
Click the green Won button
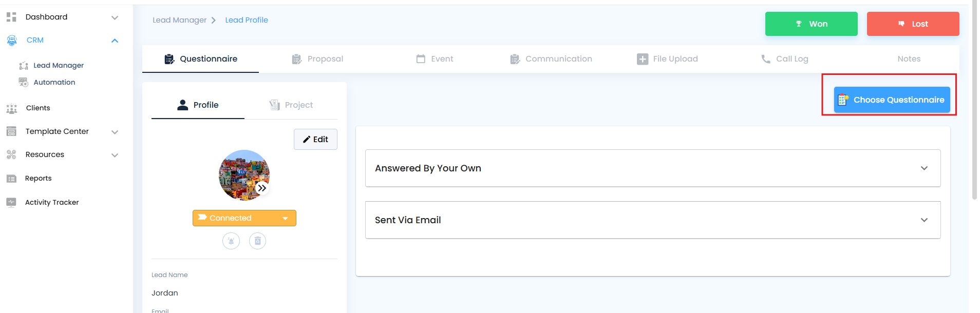(x=812, y=24)
